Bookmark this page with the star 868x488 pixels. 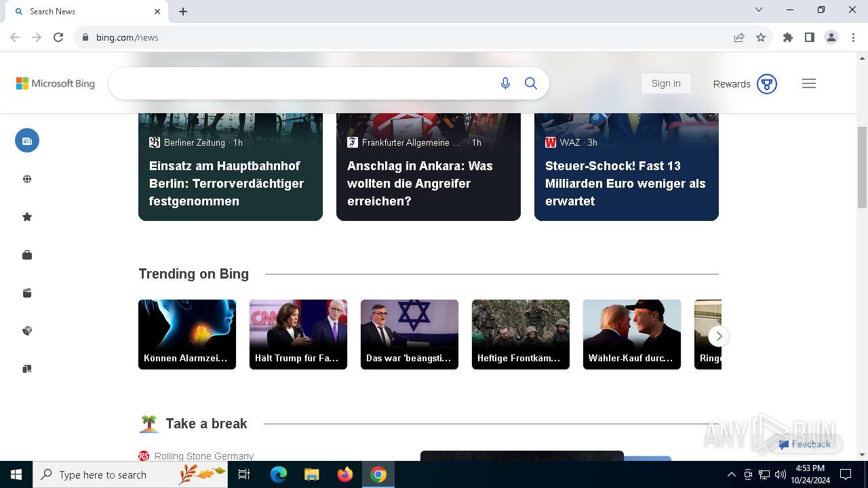761,37
